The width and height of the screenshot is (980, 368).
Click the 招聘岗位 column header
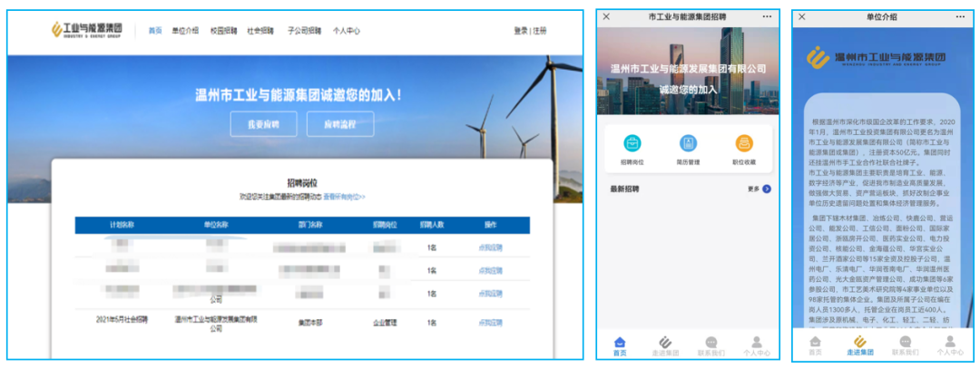pos(385,225)
